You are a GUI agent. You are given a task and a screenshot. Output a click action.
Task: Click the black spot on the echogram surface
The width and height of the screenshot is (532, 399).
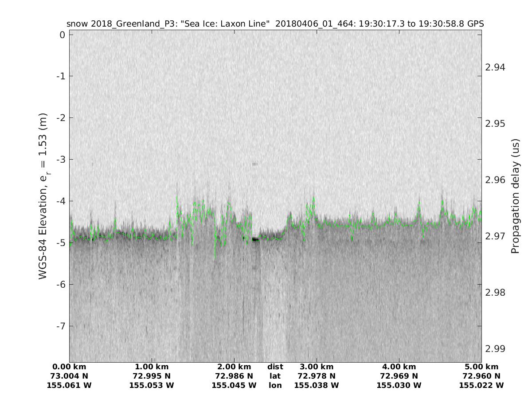point(255,239)
